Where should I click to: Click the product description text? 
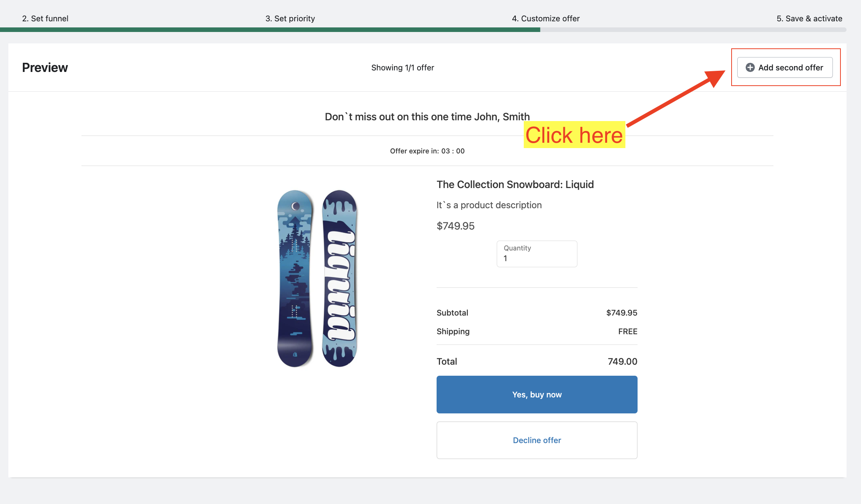(489, 205)
